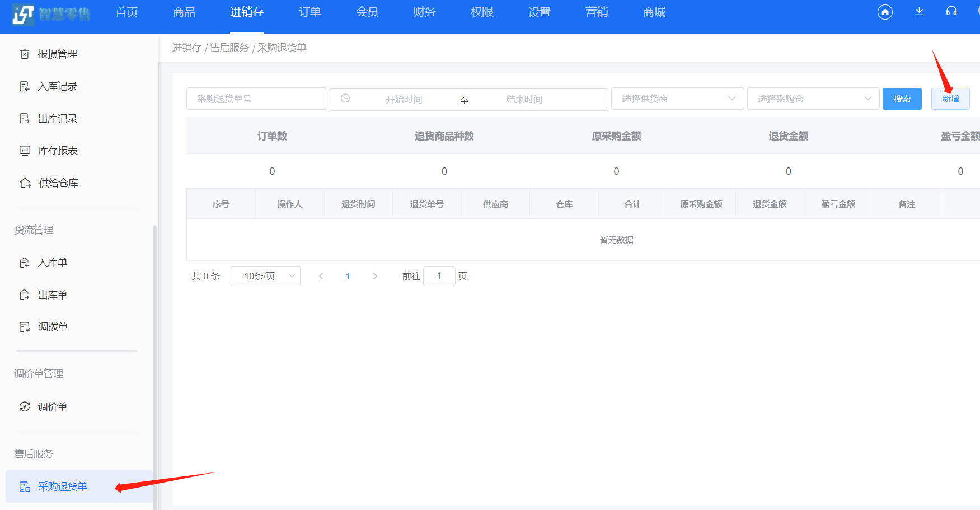Select 采购退货单 in the sidebar
This screenshot has height=510, width=980.
click(x=62, y=486)
